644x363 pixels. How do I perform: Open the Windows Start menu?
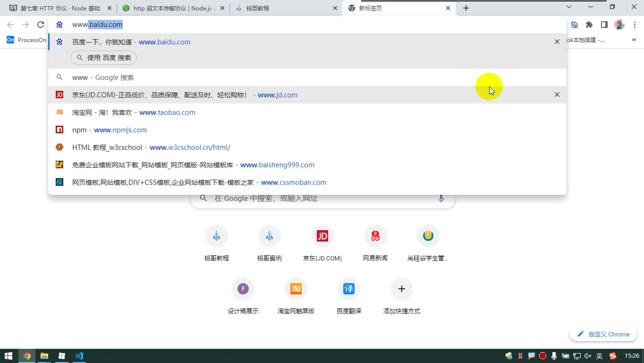[x=8, y=356]
